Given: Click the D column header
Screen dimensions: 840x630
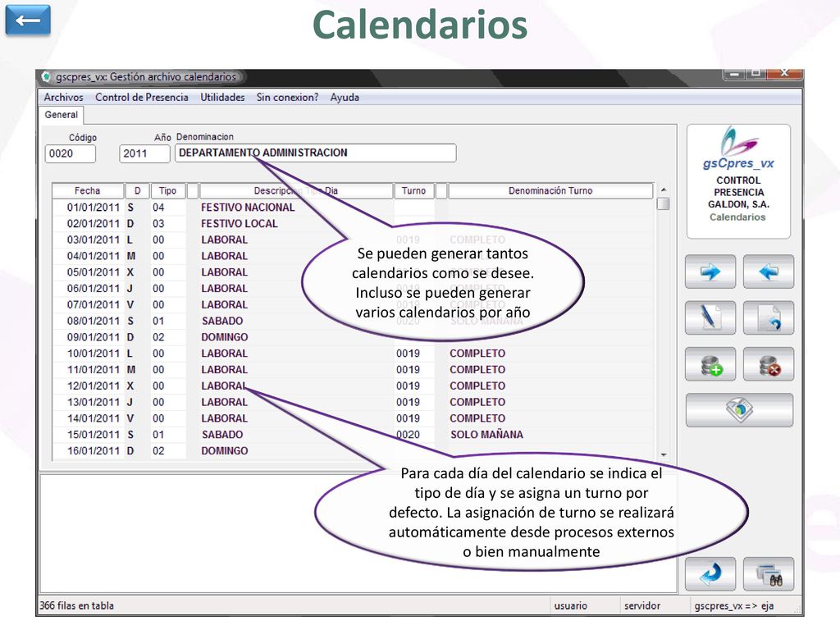Looking at the screenshot, I should tap(137, 190).
